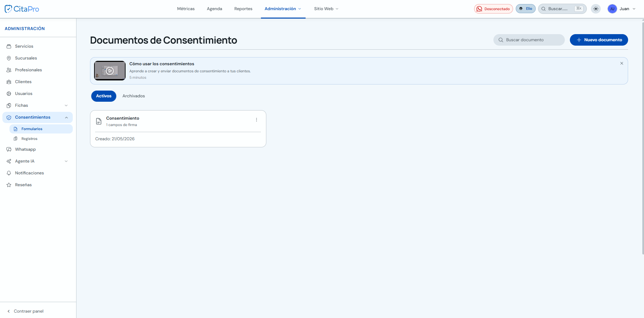This screenshot has height=318, width=644.
Task: Click the Contraer panel left chevron
Action: [9, 311]
